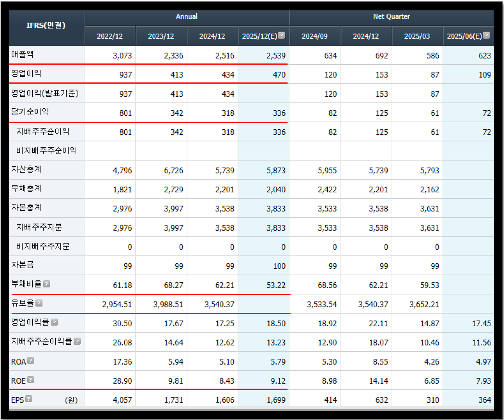Viewport: 504px width, 420px height.
Task: Select the 매출액 row label
Action: (22, 55)
